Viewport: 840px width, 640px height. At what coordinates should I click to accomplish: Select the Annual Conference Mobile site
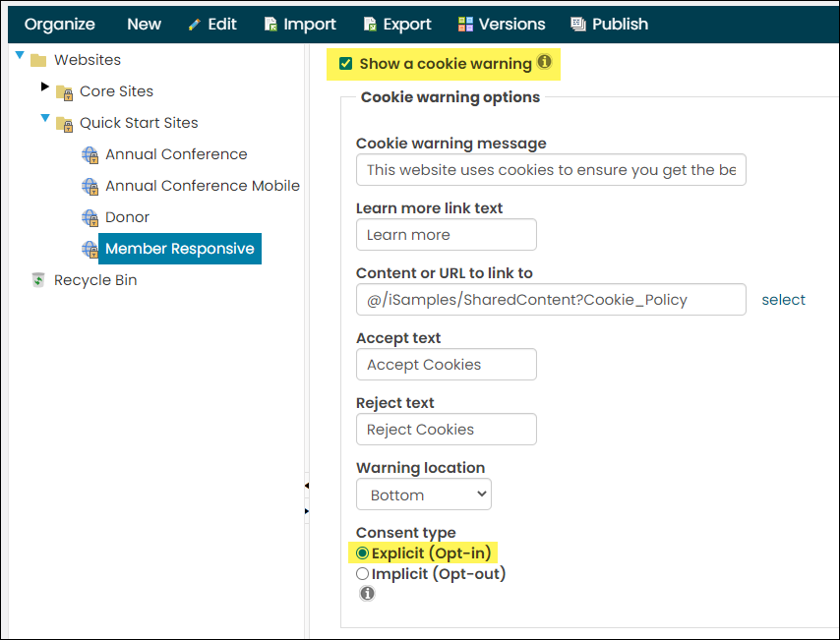point(203,186)
